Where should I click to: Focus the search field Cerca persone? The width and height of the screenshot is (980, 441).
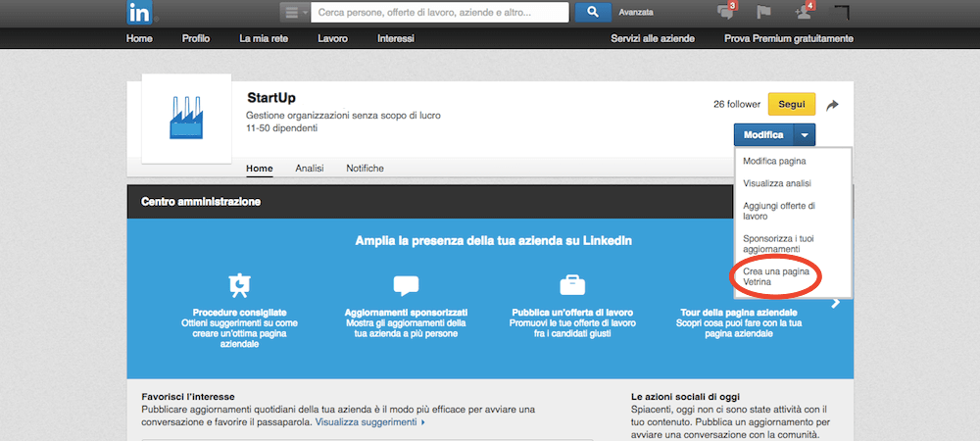point(440,12)
